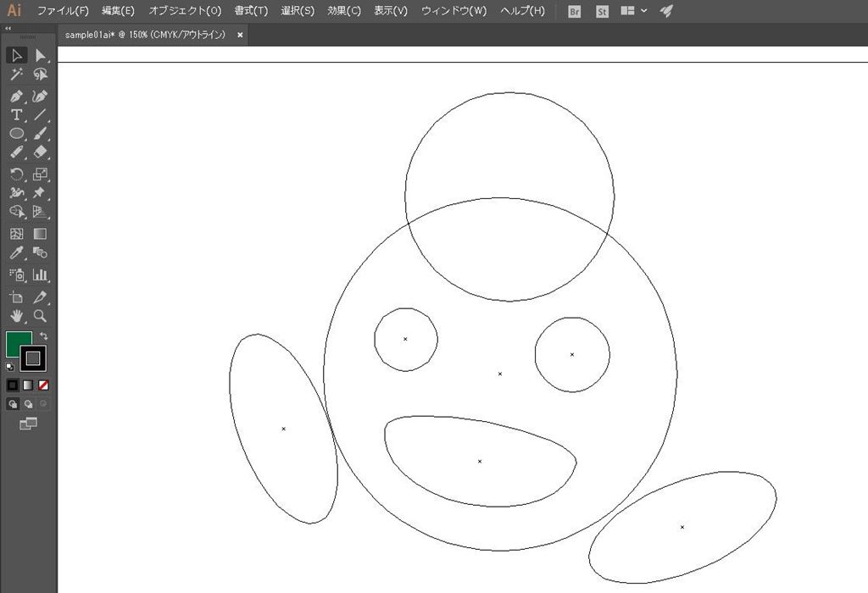Choose the Hand tool
This screenshot has height=593, width=868.
point(16,316)
